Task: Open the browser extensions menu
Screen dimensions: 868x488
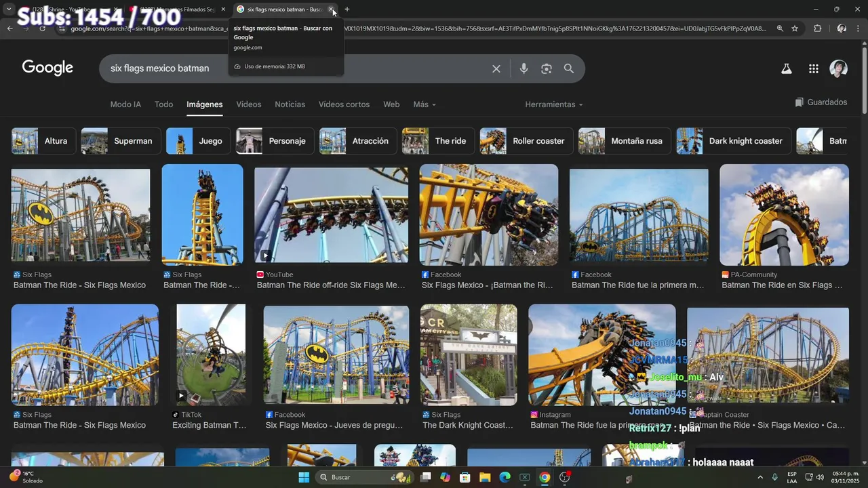Action: coord(817,28)
